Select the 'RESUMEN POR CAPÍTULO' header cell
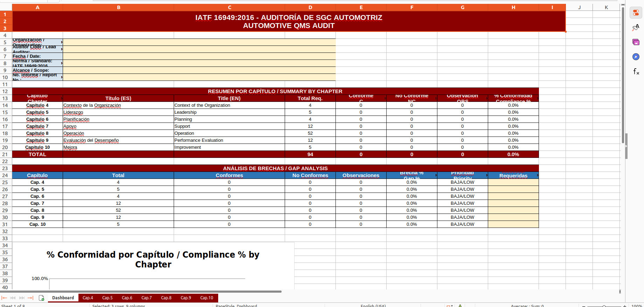This screenshot has width=644, height=307. tap(275, 91)
